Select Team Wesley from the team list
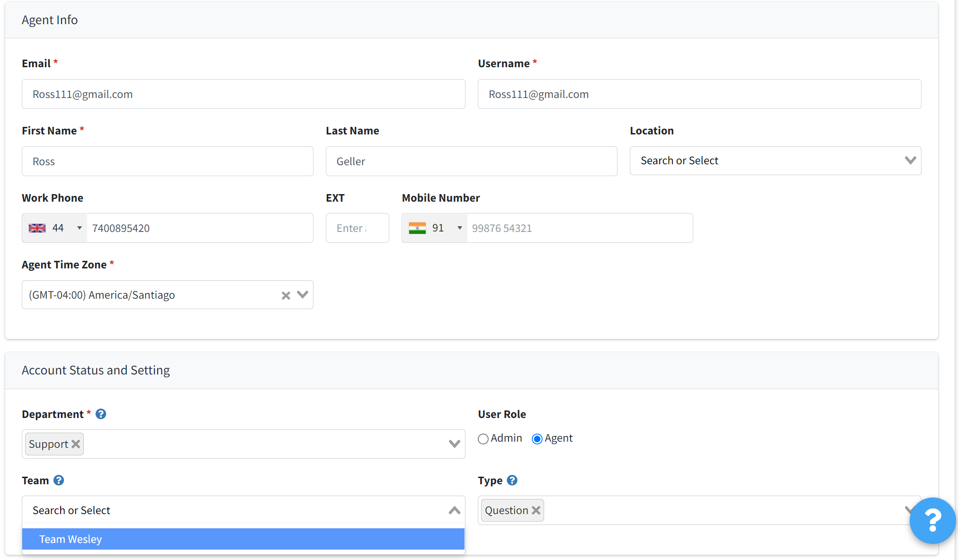The image size is (958, 560). (70, 539)
